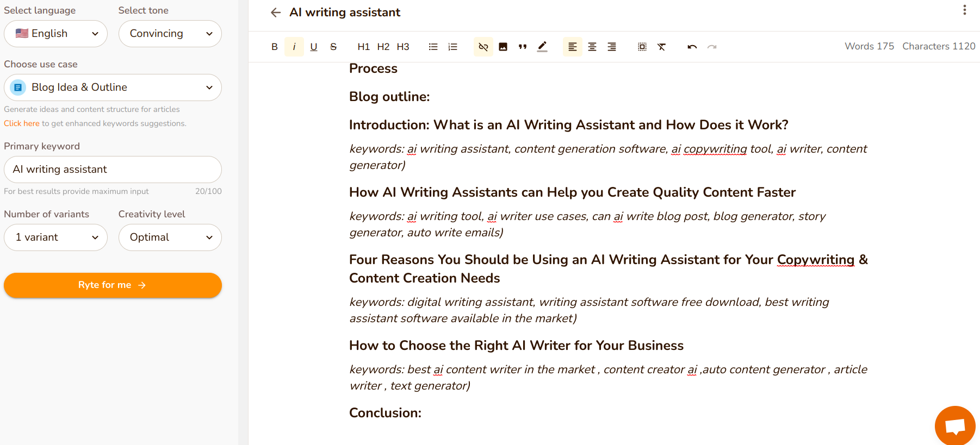Screen dimensions: 980x445
Task: Toggle italic formatting
Action: pos(294,47)
